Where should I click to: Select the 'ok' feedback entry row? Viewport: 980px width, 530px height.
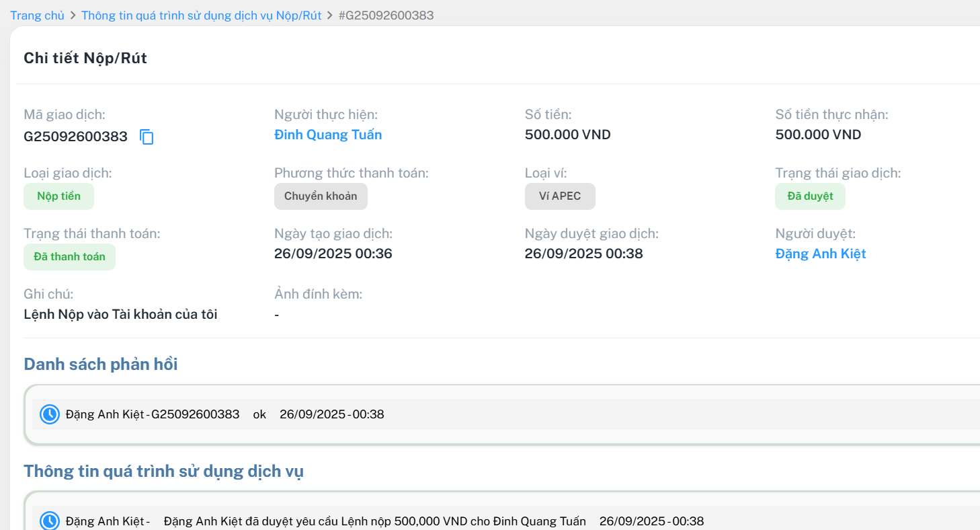[x=259, y=414]
